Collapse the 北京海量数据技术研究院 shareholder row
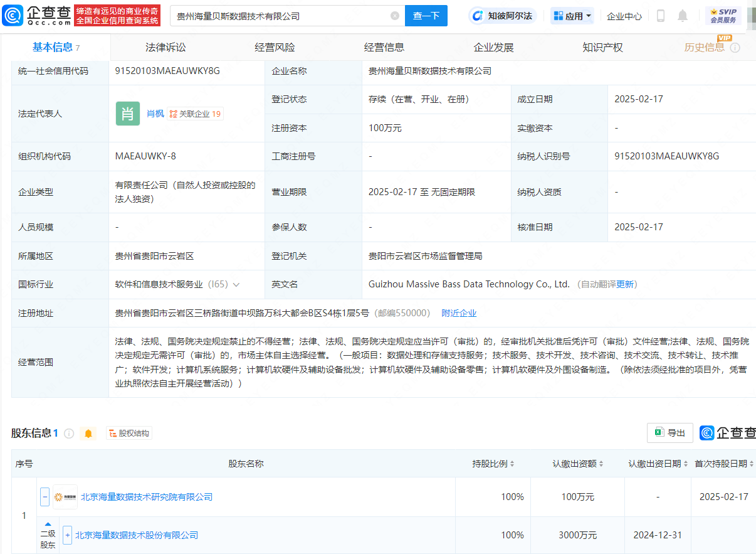Viewport: 756px width, 554px height. [45, 497]
